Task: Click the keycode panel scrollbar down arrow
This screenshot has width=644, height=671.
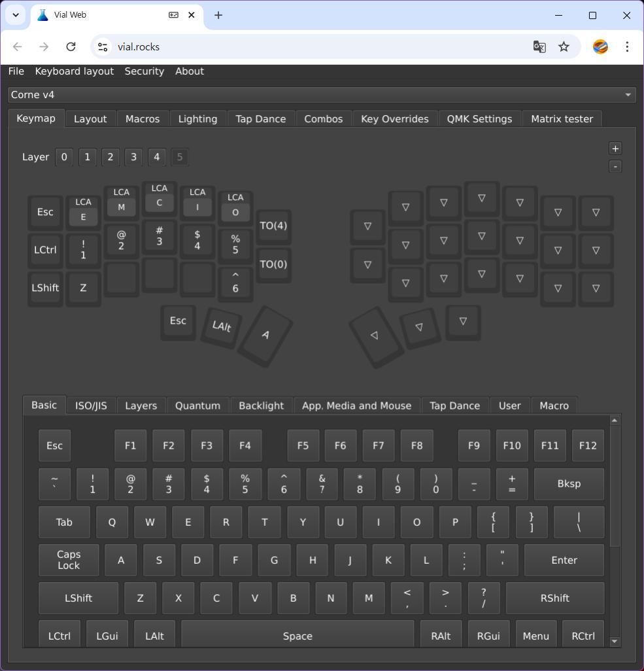Action: [615, 641]
